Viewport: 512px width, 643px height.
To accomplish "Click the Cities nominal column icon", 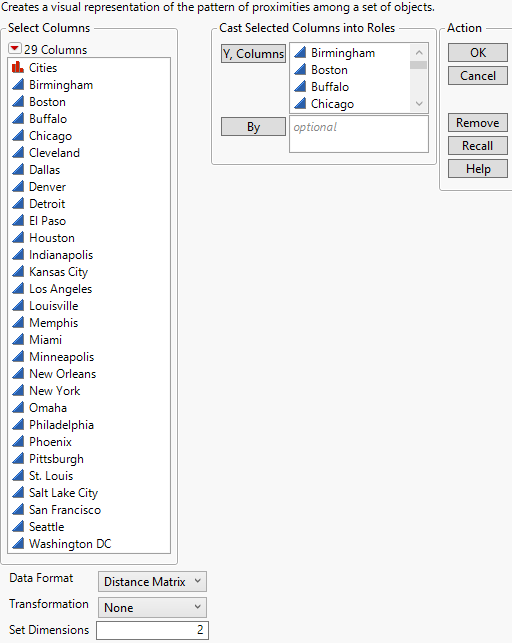I will [18, 67].
